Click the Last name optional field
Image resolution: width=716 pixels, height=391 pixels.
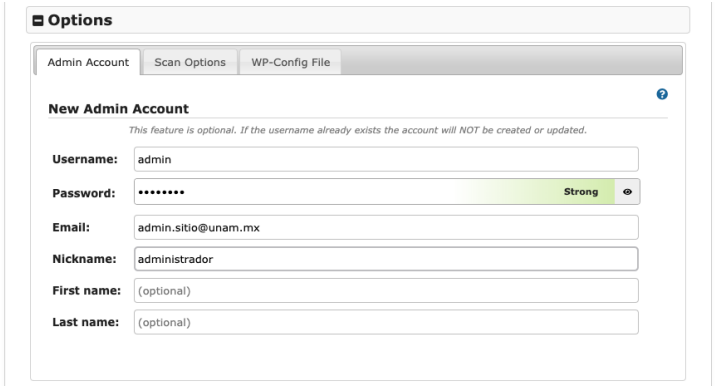coord(386,322)
